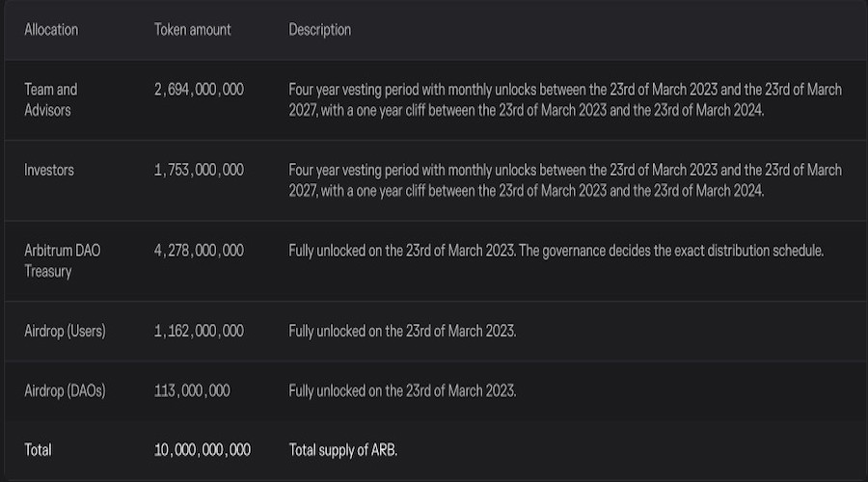Click the 4,278,000,000 token amount
Image resolution: width=868 pixels, height=482 pixels.
point(199,251)
